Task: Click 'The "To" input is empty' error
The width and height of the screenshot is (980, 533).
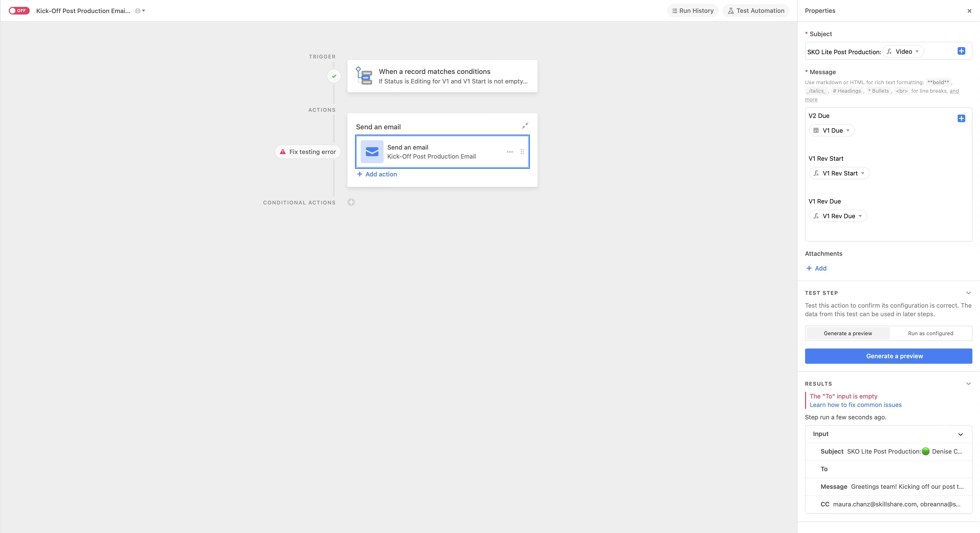Action: pyautogui.click(x=843, y=396)
